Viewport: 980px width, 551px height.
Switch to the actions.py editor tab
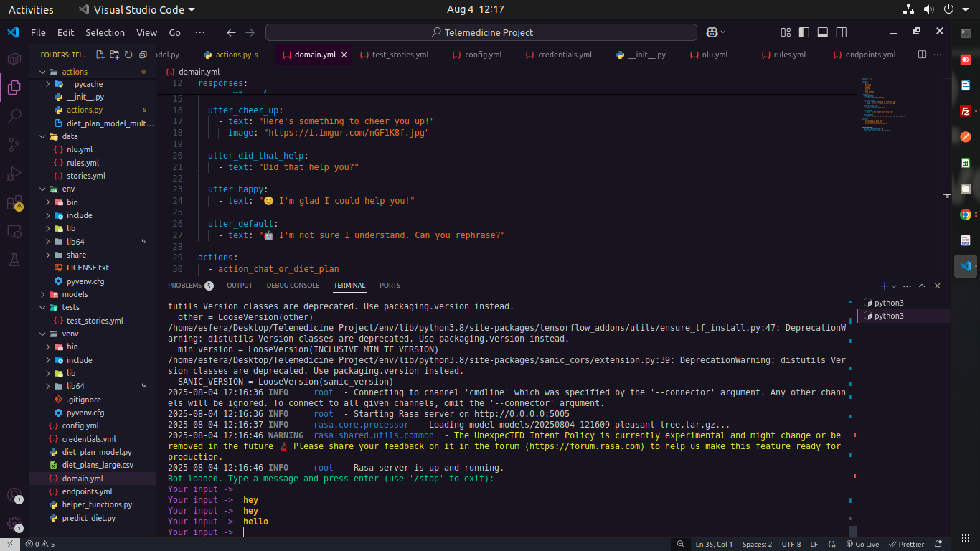(232, 55)
